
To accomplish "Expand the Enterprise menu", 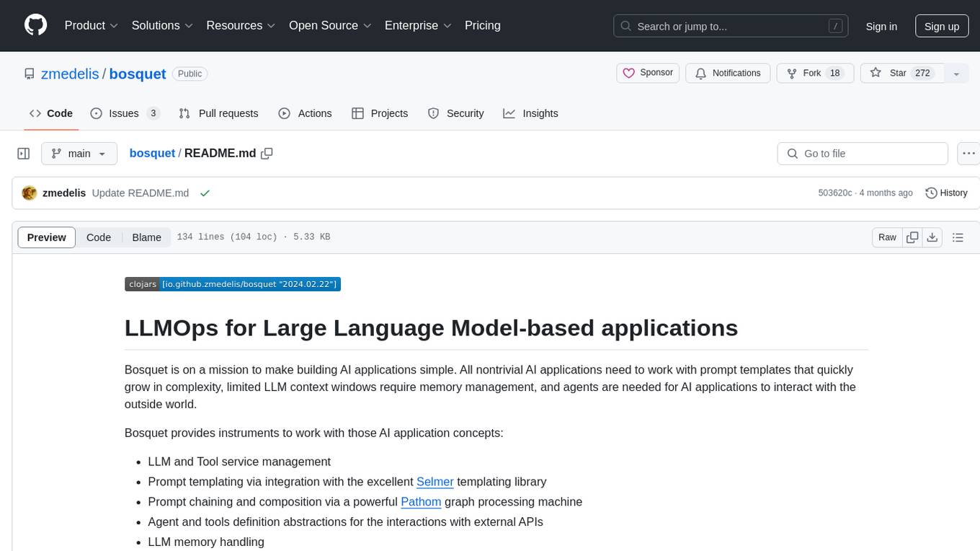I will click(x=418, y=25).
